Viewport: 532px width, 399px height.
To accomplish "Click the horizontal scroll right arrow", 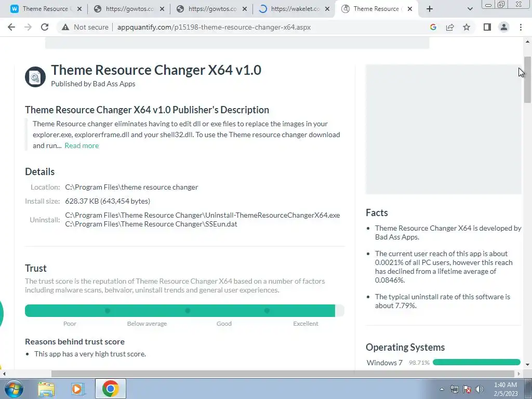I will [519, 374].
